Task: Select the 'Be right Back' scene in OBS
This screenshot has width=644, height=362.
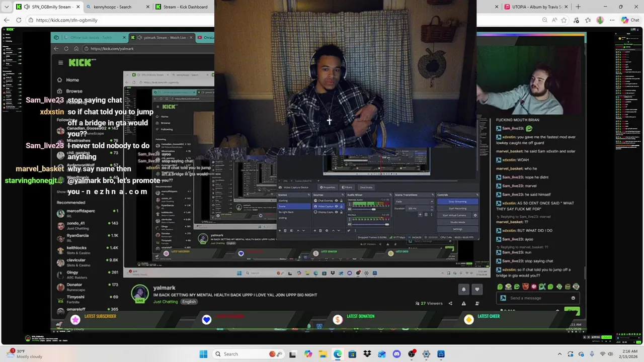Action: pyautogui.click(x=294, y=212)
